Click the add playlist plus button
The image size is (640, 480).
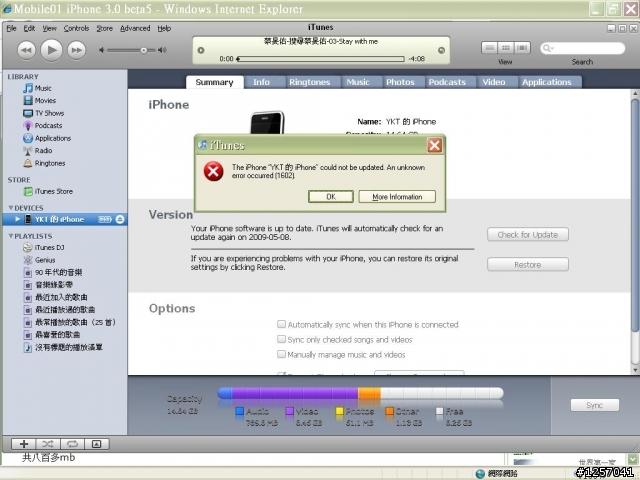(x=24, y=444)
